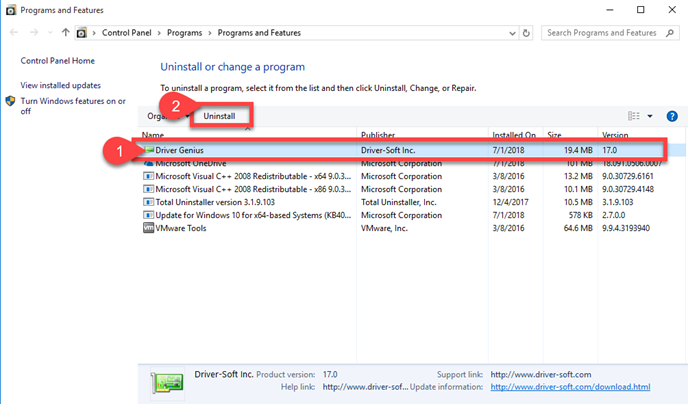Open Turn Windows features on or off
This screenshot has height=405, width=688.
coord(73,106)
